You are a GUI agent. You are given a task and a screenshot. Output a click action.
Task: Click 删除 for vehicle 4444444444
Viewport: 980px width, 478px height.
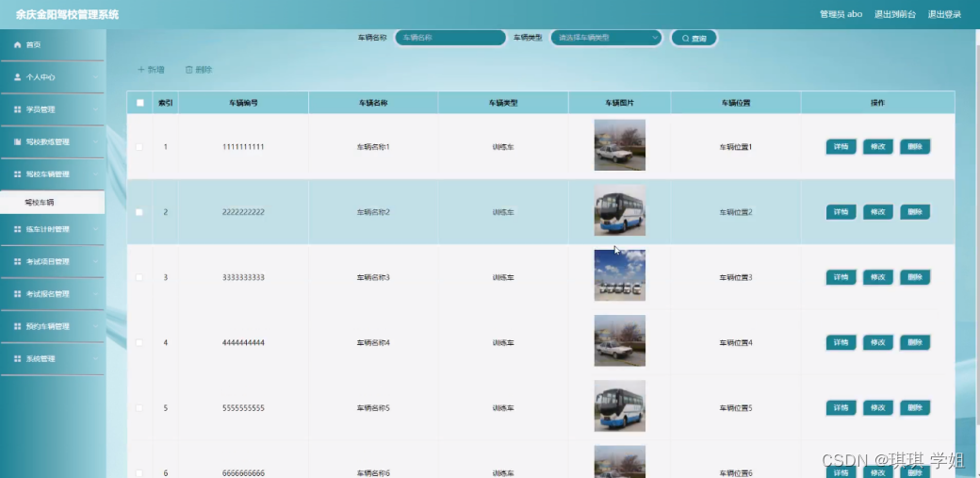point(915,343)
